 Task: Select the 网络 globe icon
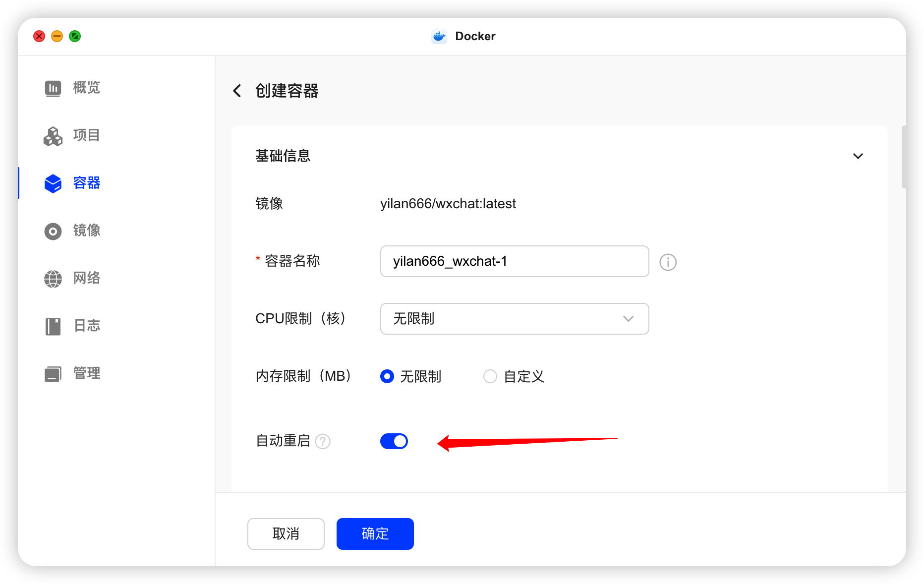(x=53, y=279)
